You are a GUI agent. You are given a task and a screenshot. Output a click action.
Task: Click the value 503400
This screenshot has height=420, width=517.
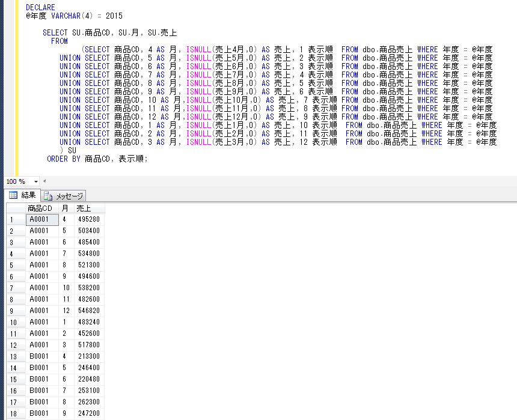pyautogui.click(x=89, y=231)
